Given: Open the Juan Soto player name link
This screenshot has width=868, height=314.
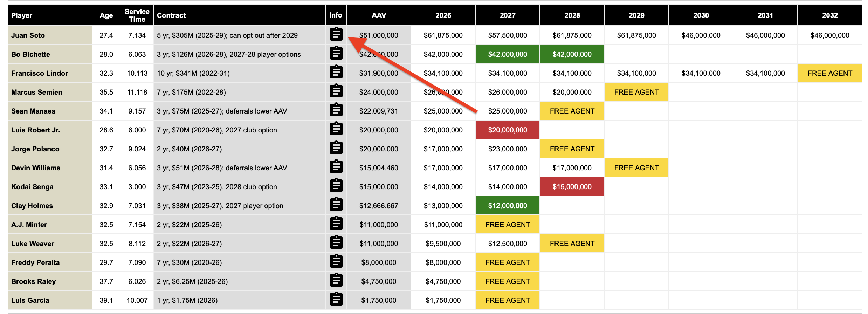Looking at the screenshot, I should pos(28,35).
